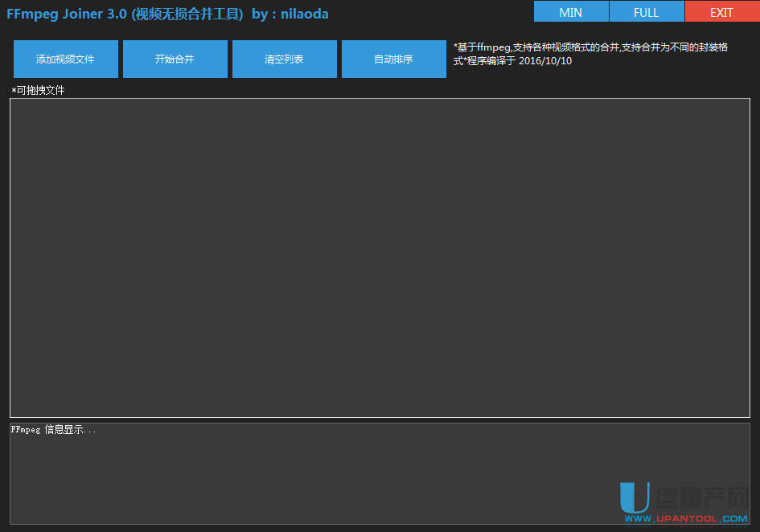This screenshot has height=532, width=760.
Task: Click inside the empty video file list
Action: (380, 257)
